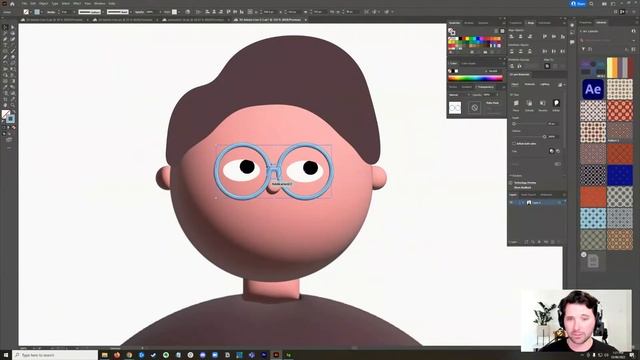This screenshot has width=640, height=360.
Task: Select the Selection tool in toolbar
Action: pos(5,28)
